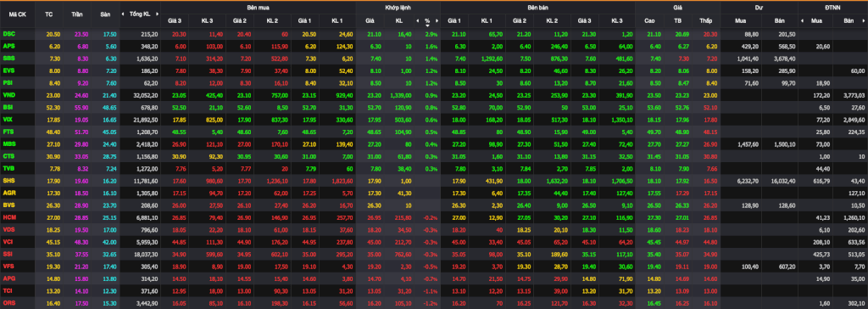868x309 pixels.
Task: Click left arrow beside ĐTNN Mua header
Action: tap(802, 20)
